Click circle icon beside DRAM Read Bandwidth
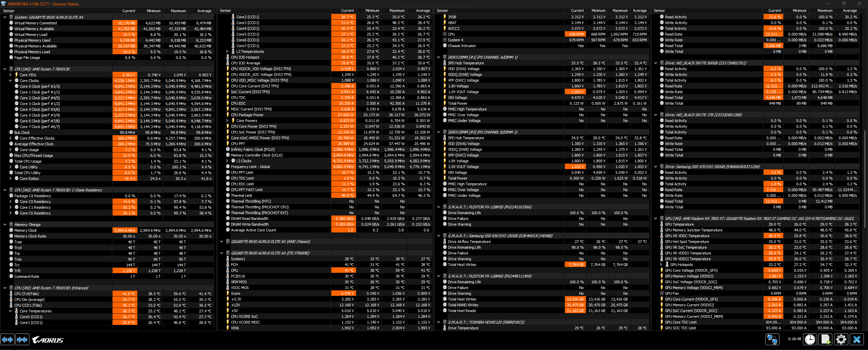 (x=228, y=219)
